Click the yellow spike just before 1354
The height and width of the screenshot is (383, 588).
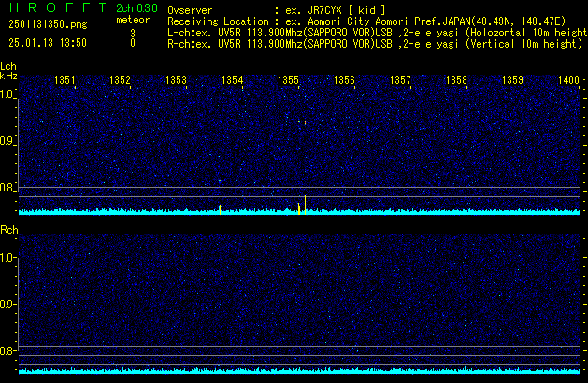[220, 209]
